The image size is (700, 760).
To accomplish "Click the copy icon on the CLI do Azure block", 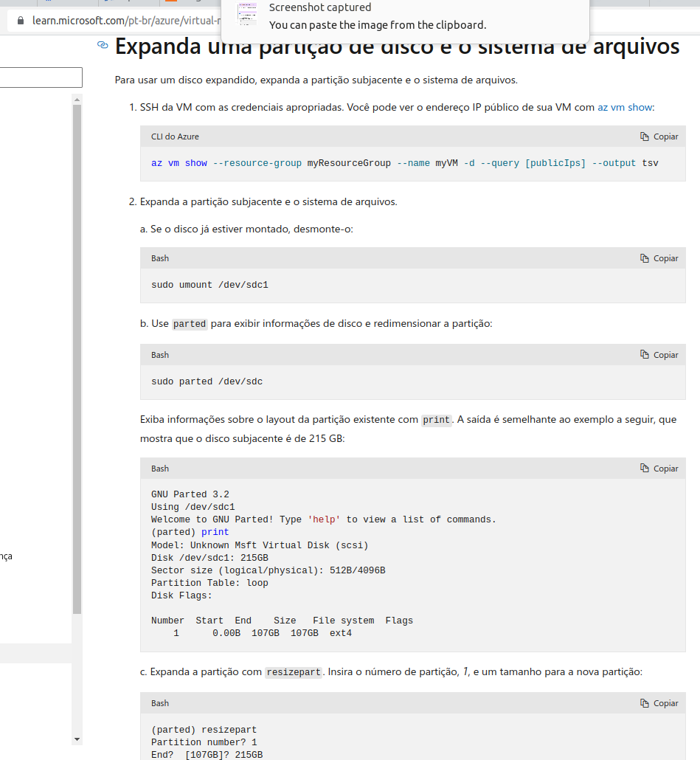I will [646, 136].
